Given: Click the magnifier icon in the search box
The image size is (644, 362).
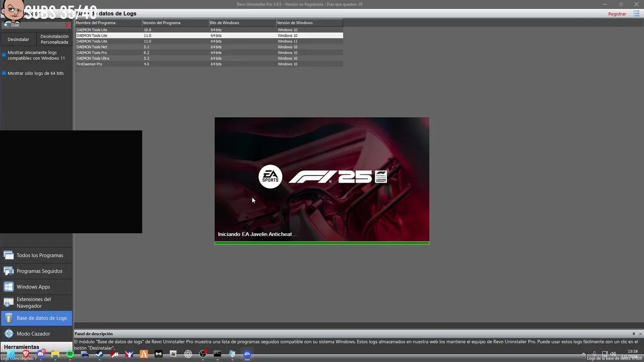Looking at the screenshot, I should [x=7, y=25].
